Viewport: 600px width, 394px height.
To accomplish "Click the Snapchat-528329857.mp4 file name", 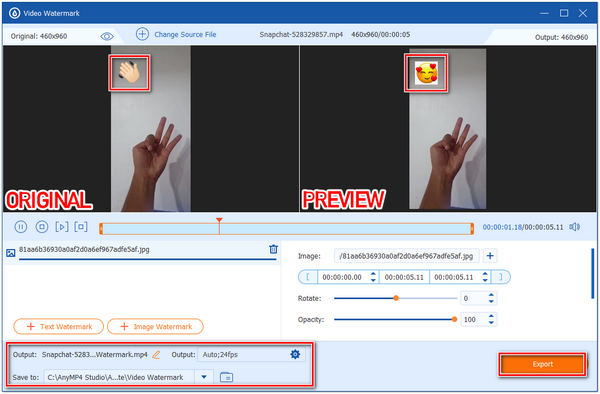I will pyautogui.click(x=301, y=34).
